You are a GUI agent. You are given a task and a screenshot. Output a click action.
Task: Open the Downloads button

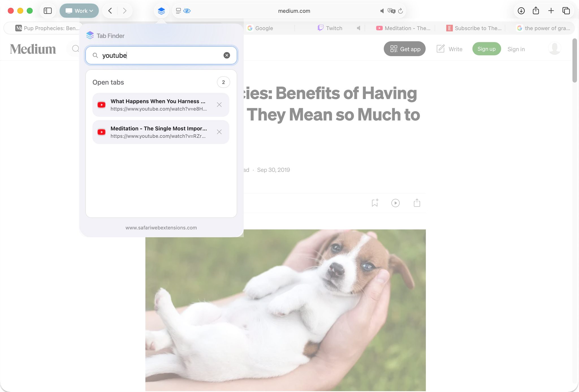[x=521, y=11]
